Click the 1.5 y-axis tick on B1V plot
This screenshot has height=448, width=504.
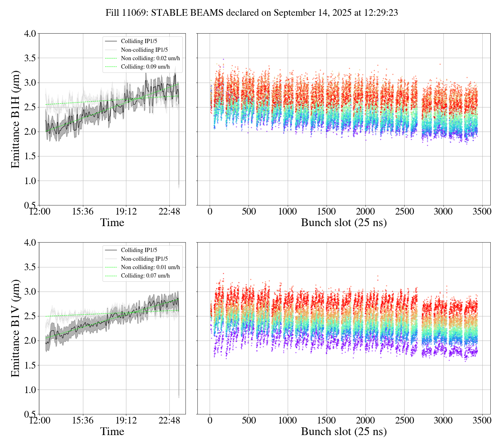[x=30, y=365]
